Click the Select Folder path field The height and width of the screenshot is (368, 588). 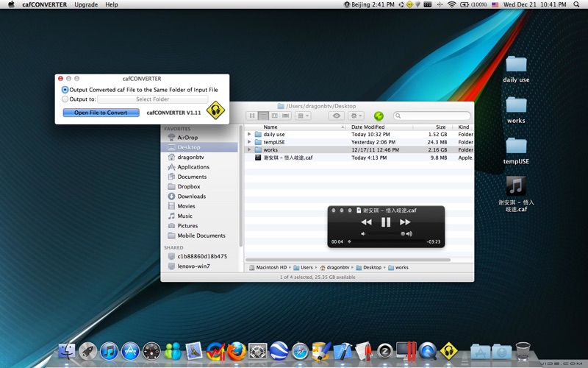click(x=153, y=99)
